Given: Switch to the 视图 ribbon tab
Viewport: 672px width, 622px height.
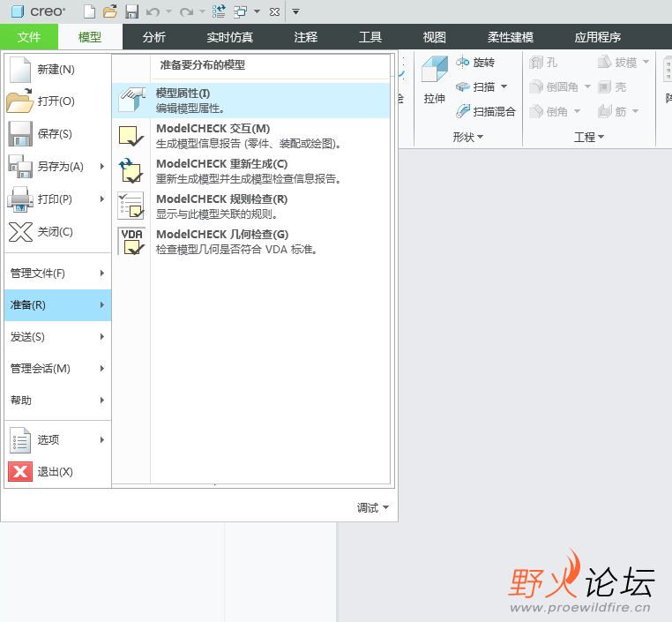Looking at the screenshot, I should 435,37.
